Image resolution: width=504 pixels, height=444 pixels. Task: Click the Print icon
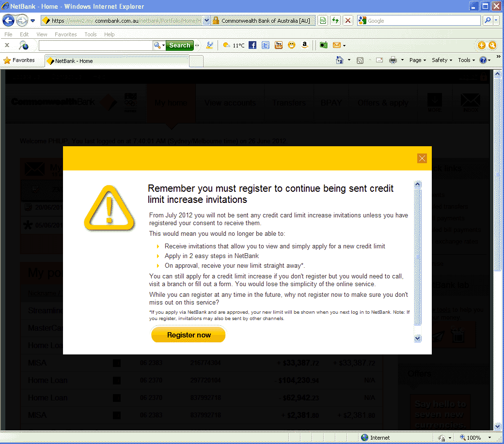(x=393, y=60)
